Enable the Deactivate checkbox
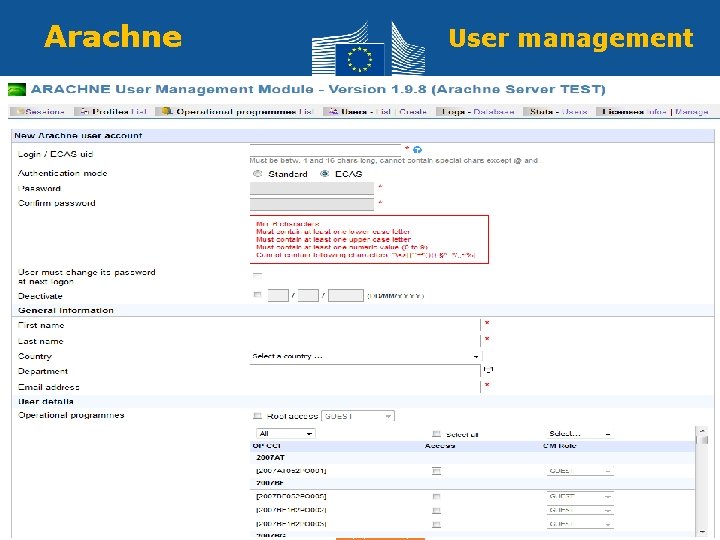Screen dimensions: 720x540 pos(257,295)
